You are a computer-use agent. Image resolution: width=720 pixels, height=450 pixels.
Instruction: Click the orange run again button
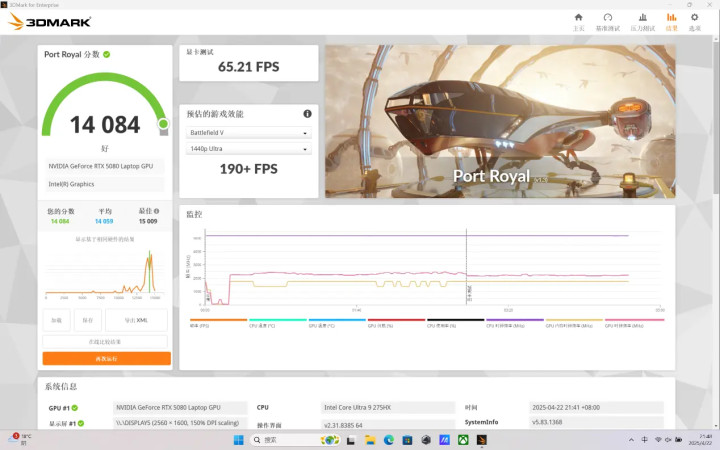[x=107, y=359]
